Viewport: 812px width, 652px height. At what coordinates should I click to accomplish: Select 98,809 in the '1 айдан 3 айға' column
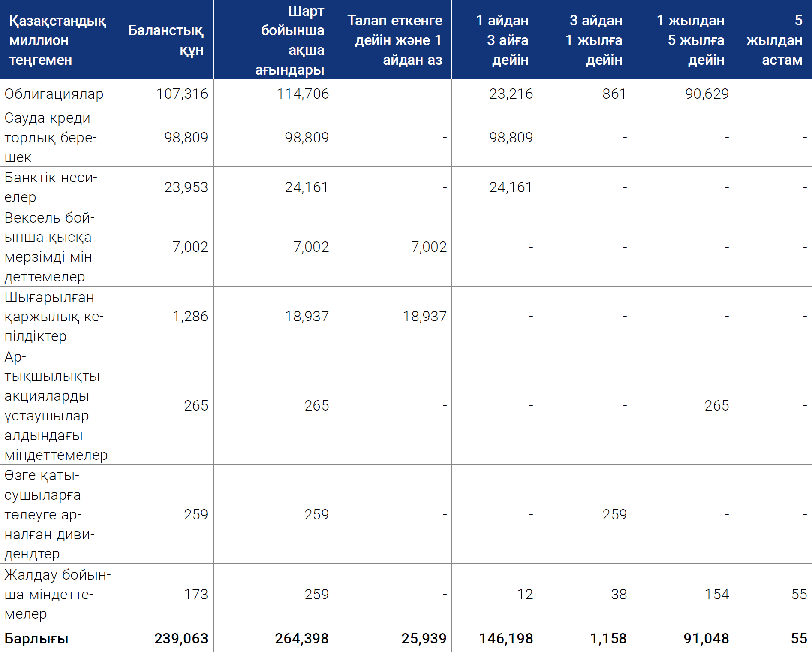click(x=511, y=137)
